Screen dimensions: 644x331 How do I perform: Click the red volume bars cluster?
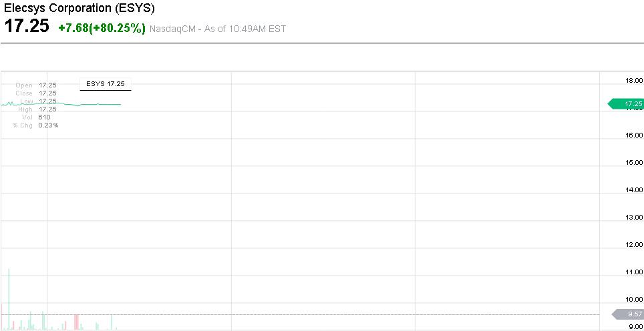(77, 322)
